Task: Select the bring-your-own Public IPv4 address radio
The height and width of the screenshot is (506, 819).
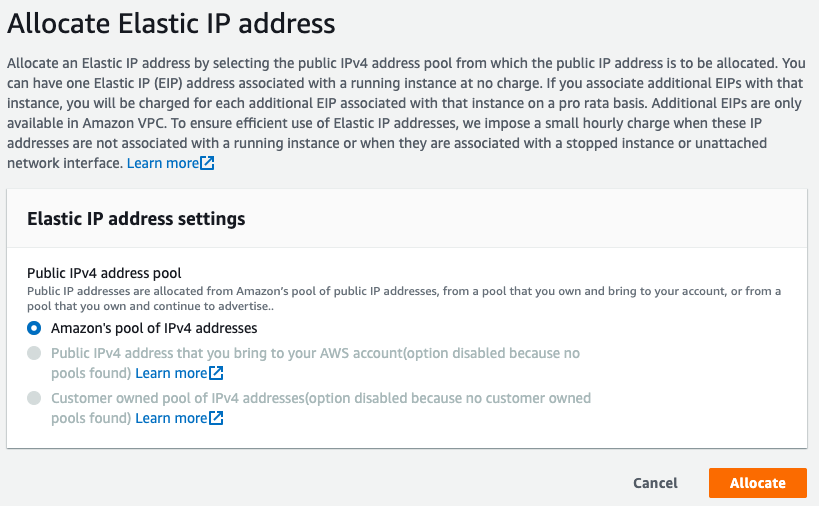Action: [x=35, y=353]
